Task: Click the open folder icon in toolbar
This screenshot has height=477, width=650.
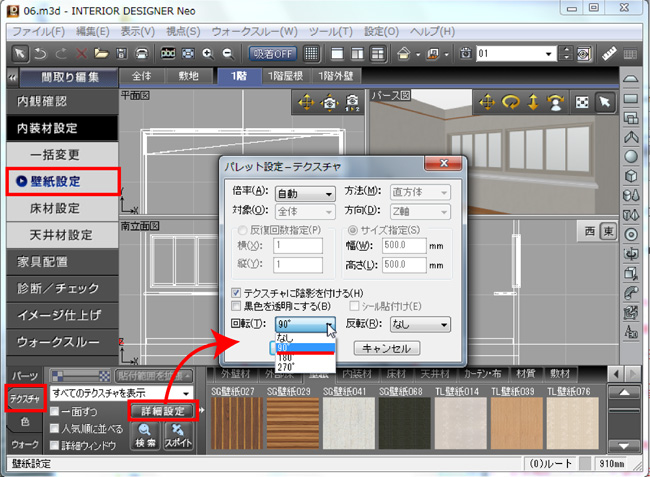Action: (x=100, y=52)
